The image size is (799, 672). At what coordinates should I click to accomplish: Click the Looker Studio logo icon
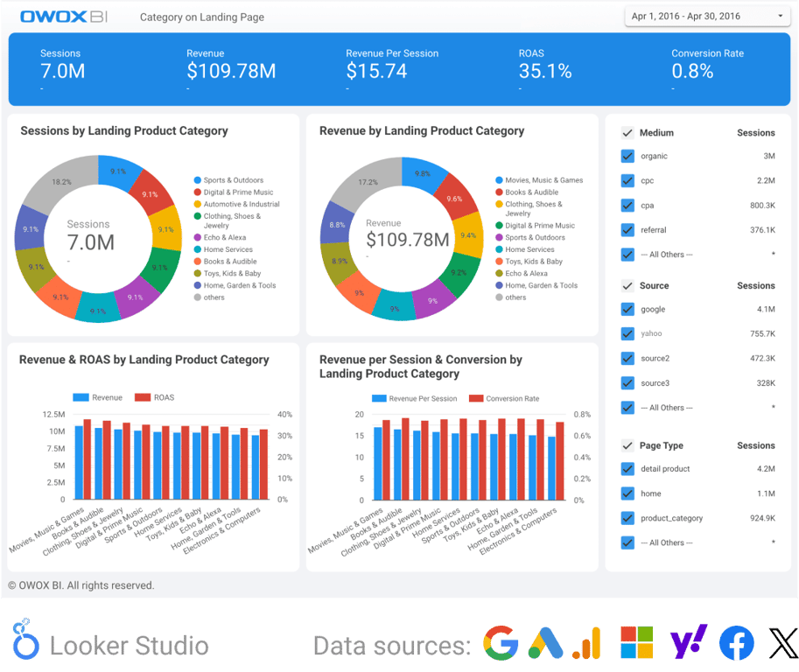(25, 640)
